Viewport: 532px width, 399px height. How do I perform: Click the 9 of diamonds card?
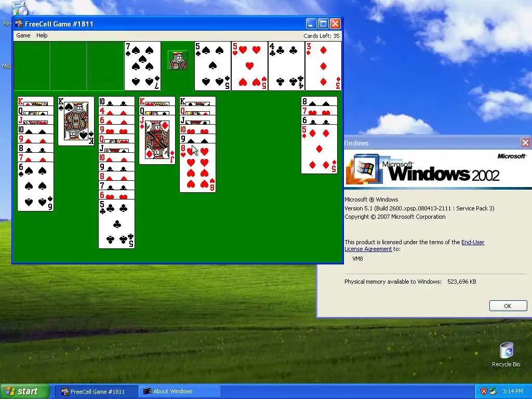coord(35,139)
